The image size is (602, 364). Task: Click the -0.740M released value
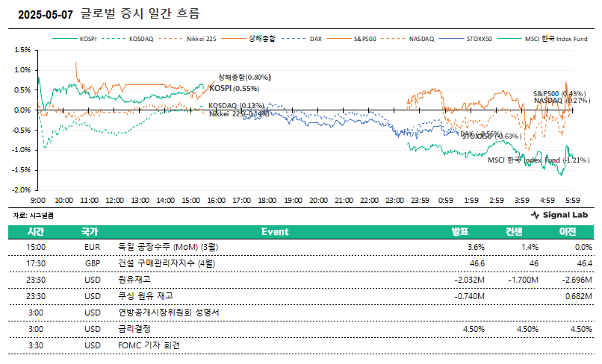[x=469, y=296]
